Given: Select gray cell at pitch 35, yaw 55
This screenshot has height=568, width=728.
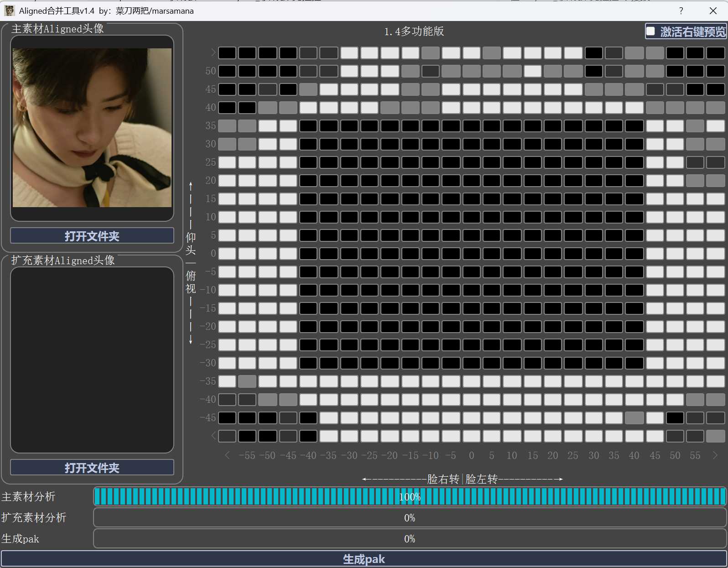Looking at the screenshot, I should pyautogui.click(x=695, y=126).
